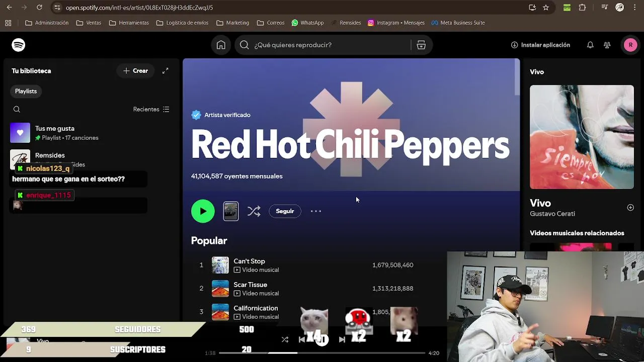Play Red Hot Chili Peppers
The height and width of the screenshot is (362, 644).
tap(203, 211)
